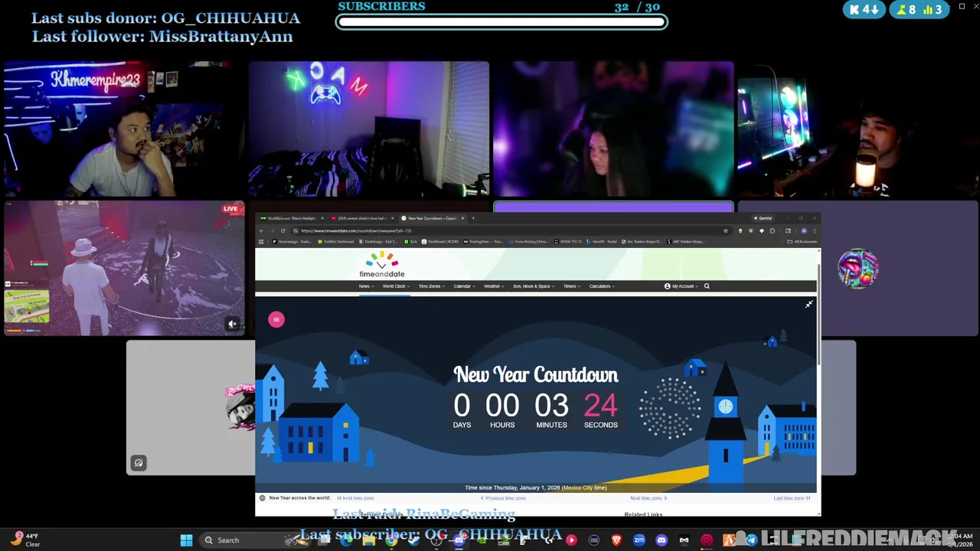The width and height of the screenshot is (980, 551).
Task: Click the browser back arrow
Action: pyautogui.click(x=261, y=231)
